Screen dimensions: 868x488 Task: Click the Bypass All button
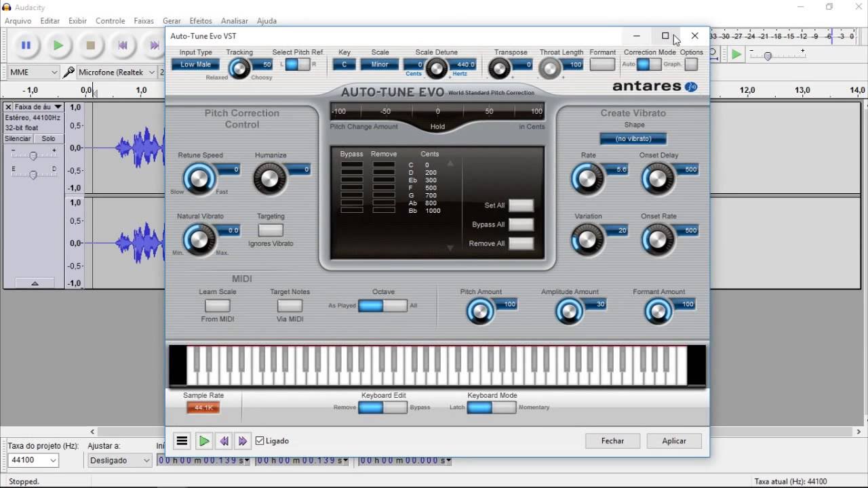[521, 224]
